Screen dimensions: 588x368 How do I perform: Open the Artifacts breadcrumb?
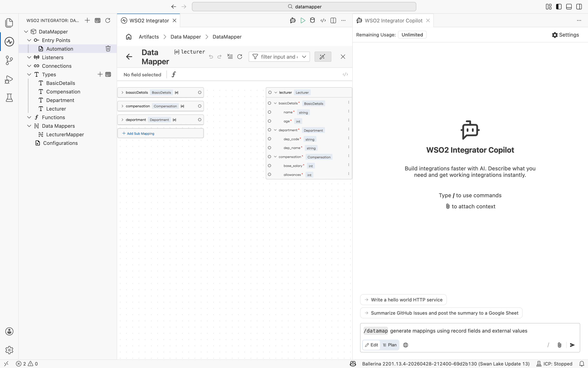pyautogui.click(x=149, y=37)
